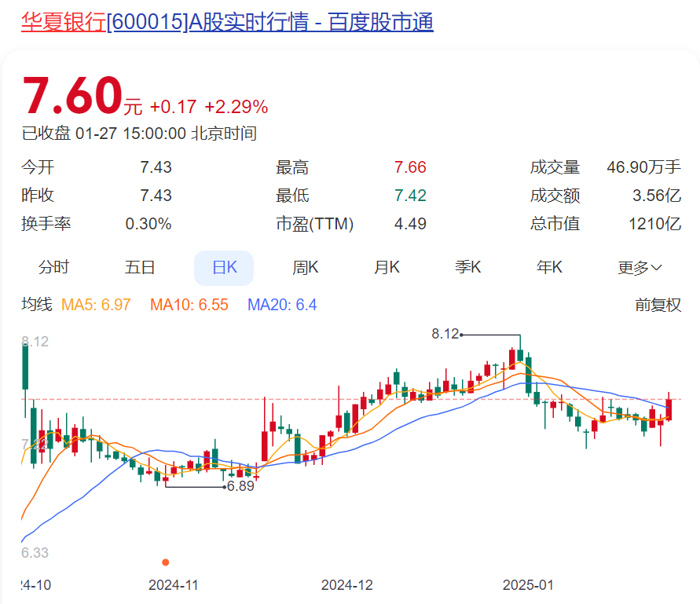Click the 8.12 high price annotation
The image size is (700, 604).
tap(445, 334)
